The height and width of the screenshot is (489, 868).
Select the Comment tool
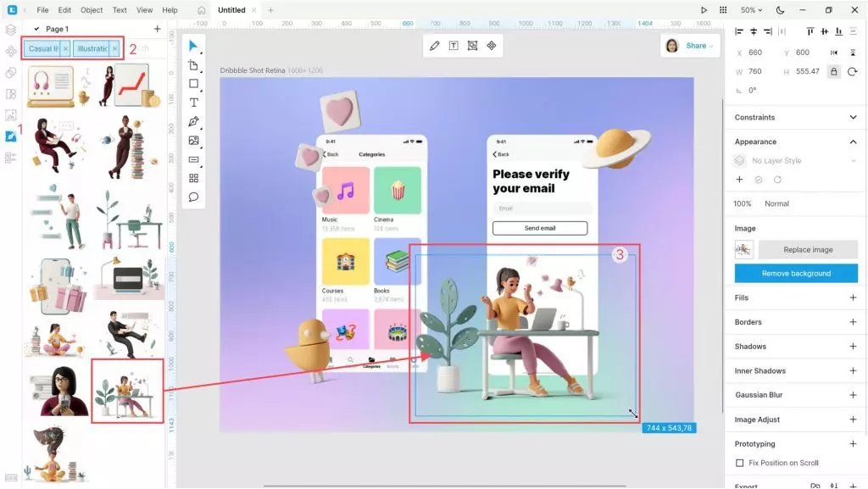(x=193, y=197)
